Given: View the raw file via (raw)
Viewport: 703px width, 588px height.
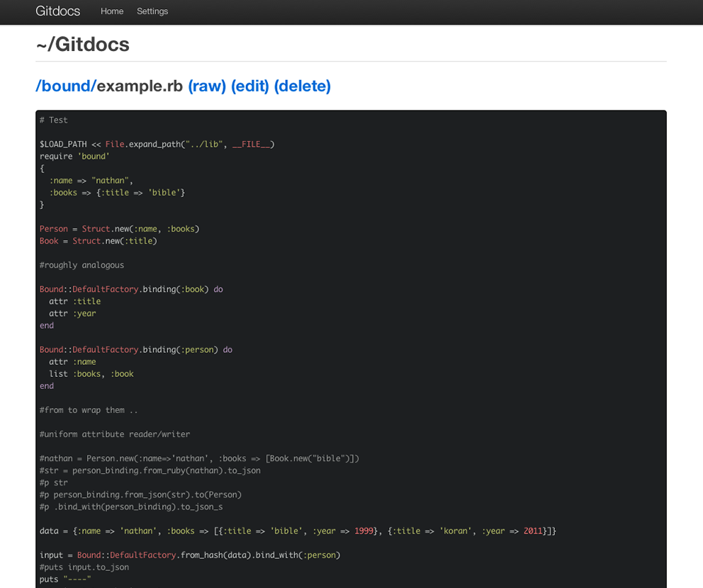Looking at the screenshot, I should pyautogui.click(x=207, y=86).
